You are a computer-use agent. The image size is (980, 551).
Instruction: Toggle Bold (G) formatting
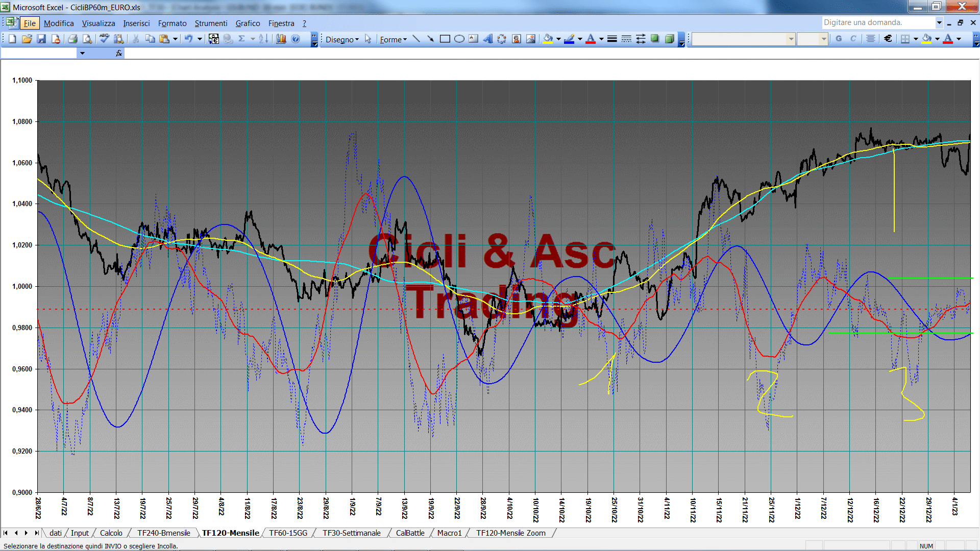[839, 39]
